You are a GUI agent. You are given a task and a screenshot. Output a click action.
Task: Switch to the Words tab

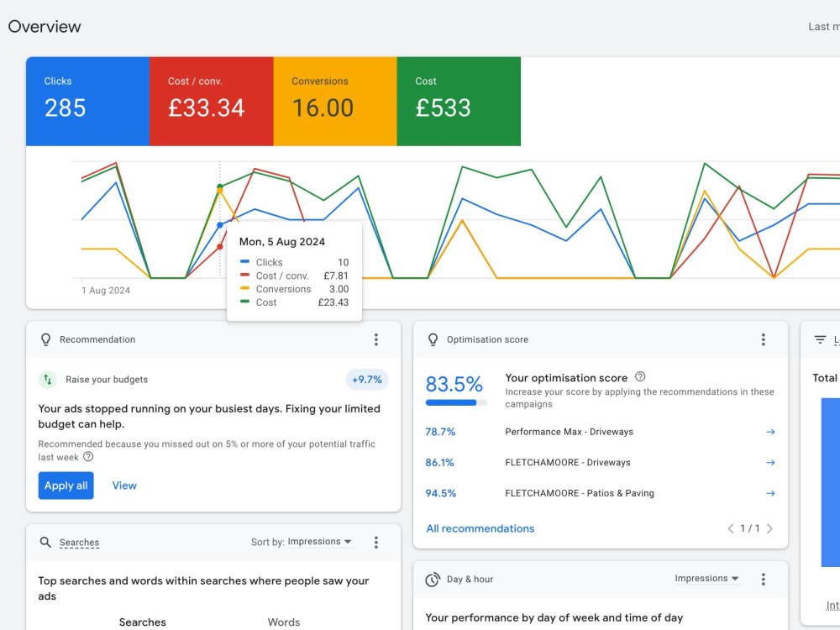[x=284, y=622]
